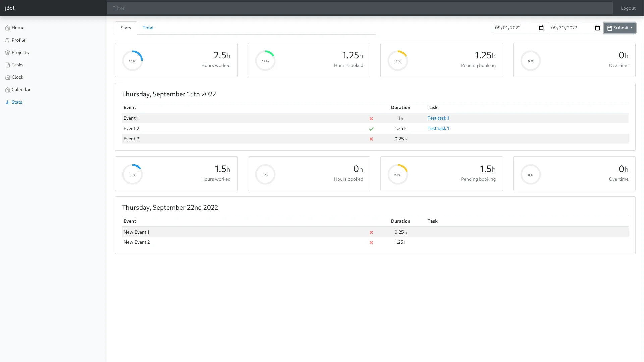The height and width of the screenshot is (362, 644).
Task: Switch to the Stats tab
Action: point(126,28)
